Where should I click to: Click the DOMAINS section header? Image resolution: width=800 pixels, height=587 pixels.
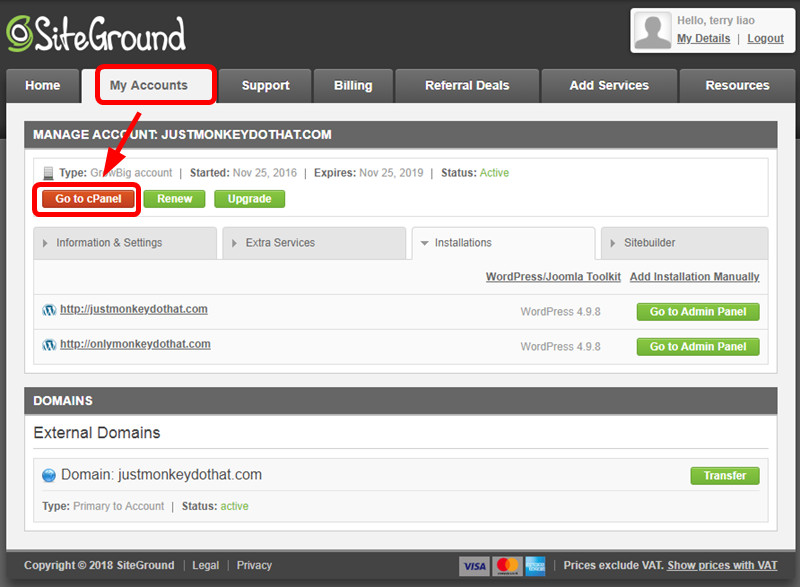point(401,401)
